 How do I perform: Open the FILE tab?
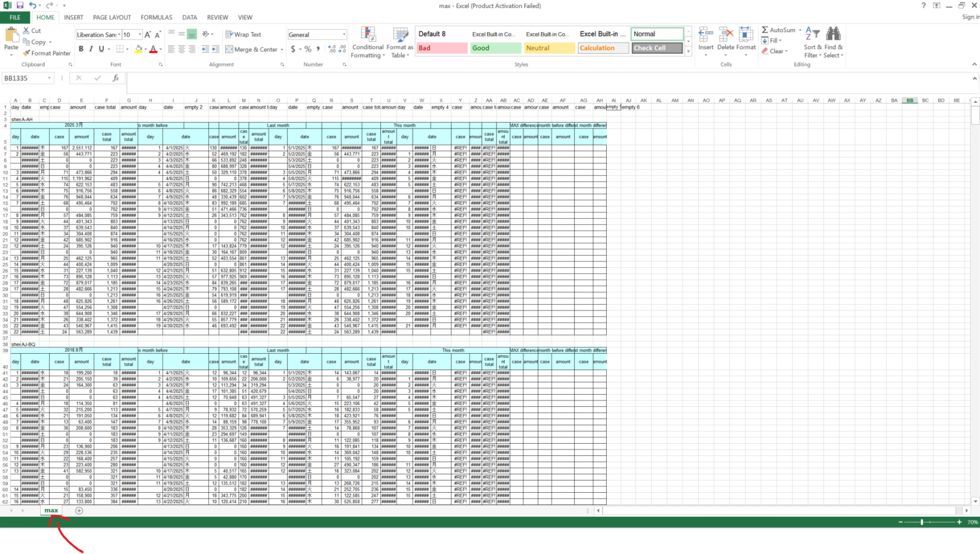coord(15,18)
